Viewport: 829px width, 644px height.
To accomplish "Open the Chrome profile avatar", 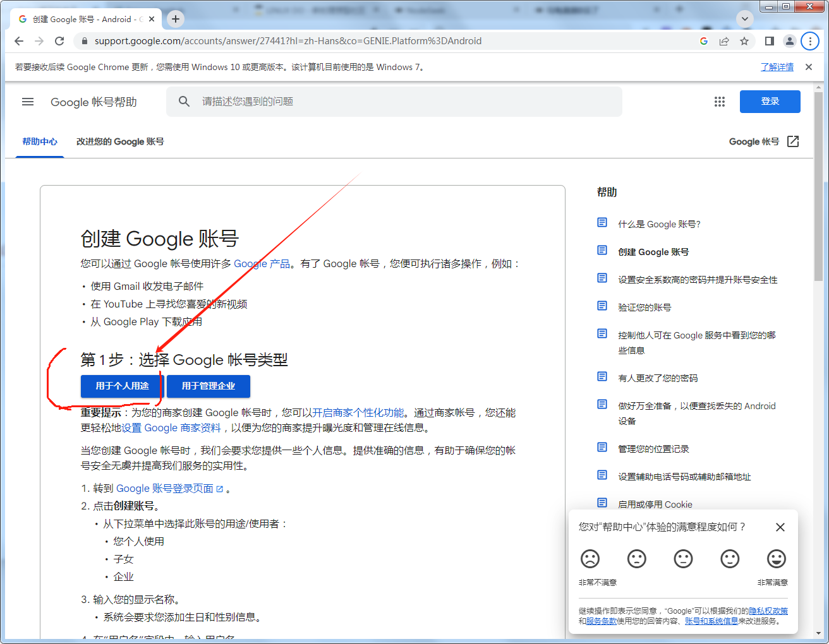I will coord(789,41).
